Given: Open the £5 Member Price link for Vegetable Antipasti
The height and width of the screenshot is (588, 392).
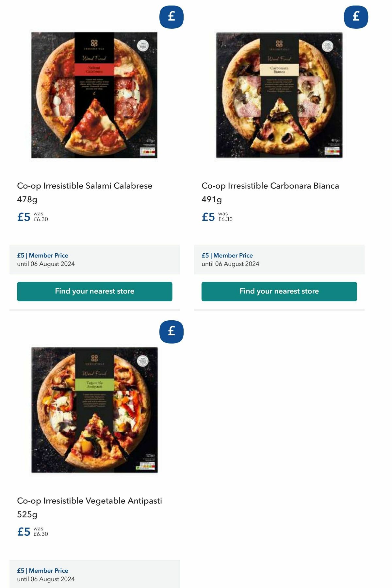Looking at the screenshot, I should click(x=42, y=570).
